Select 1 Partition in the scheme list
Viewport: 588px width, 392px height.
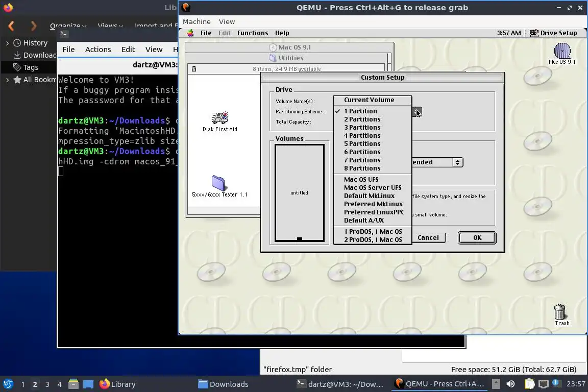tap(373, 111)
